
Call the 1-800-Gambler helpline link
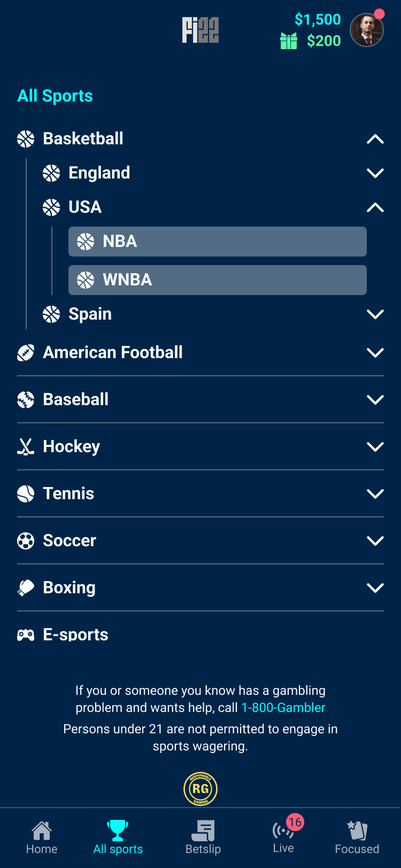click(283, 708)
